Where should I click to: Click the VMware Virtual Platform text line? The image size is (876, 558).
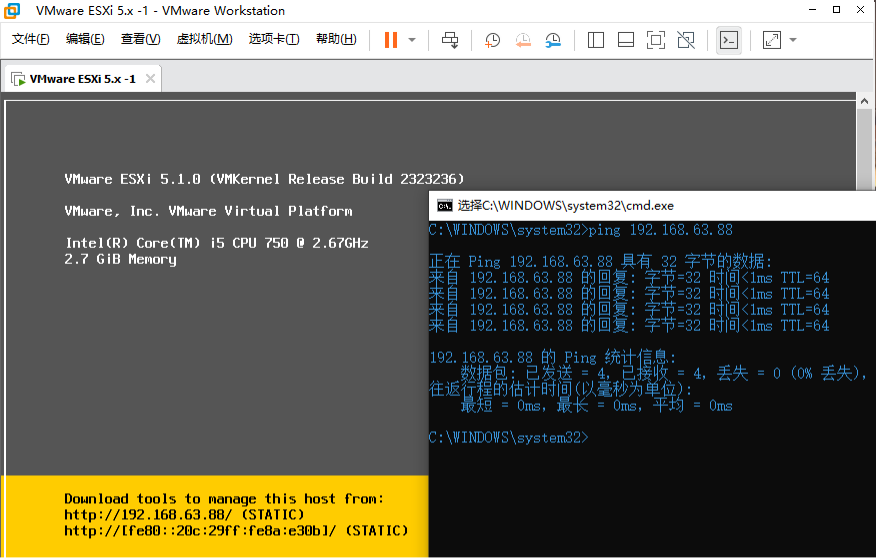(x=208, y=211)
